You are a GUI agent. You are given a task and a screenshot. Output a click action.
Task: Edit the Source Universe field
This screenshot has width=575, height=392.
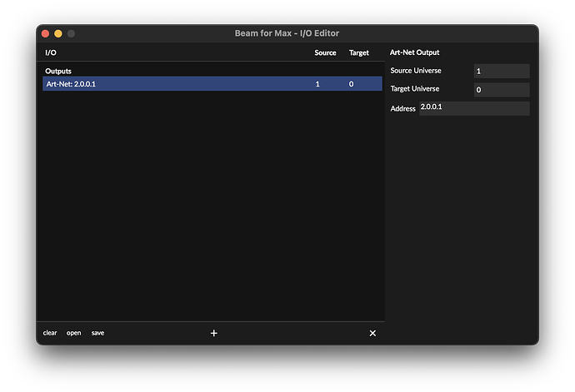coord(502,71)
